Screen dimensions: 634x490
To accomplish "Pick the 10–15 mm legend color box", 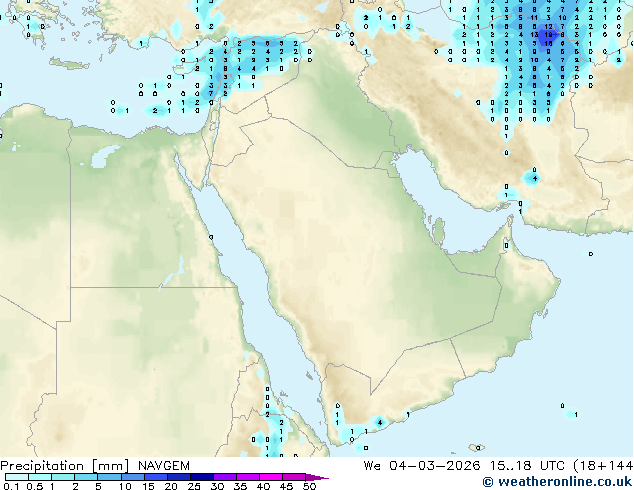I will (x=132, y=477).
